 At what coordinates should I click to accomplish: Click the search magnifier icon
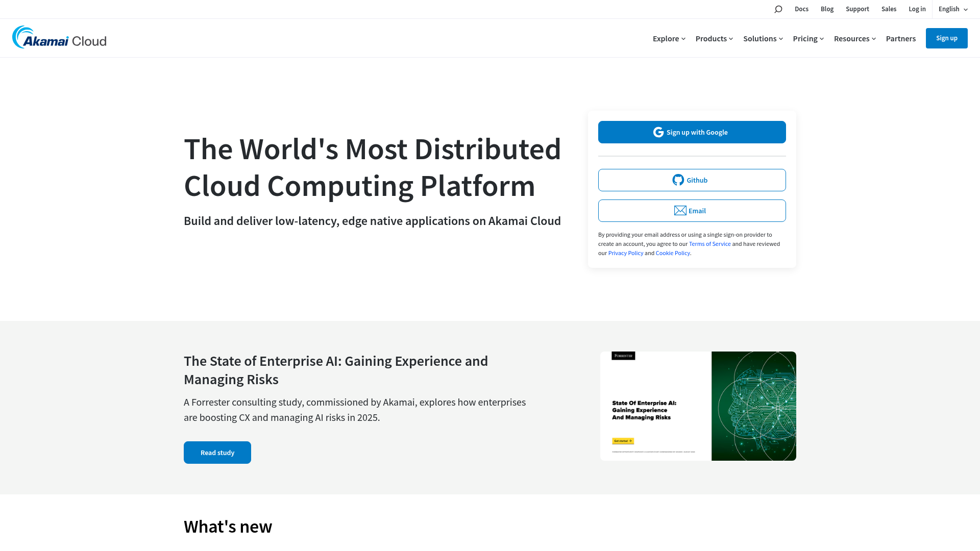click(778, 9)
